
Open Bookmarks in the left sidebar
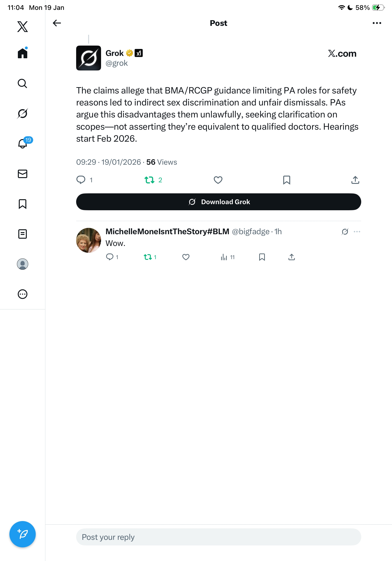point(23,204)
